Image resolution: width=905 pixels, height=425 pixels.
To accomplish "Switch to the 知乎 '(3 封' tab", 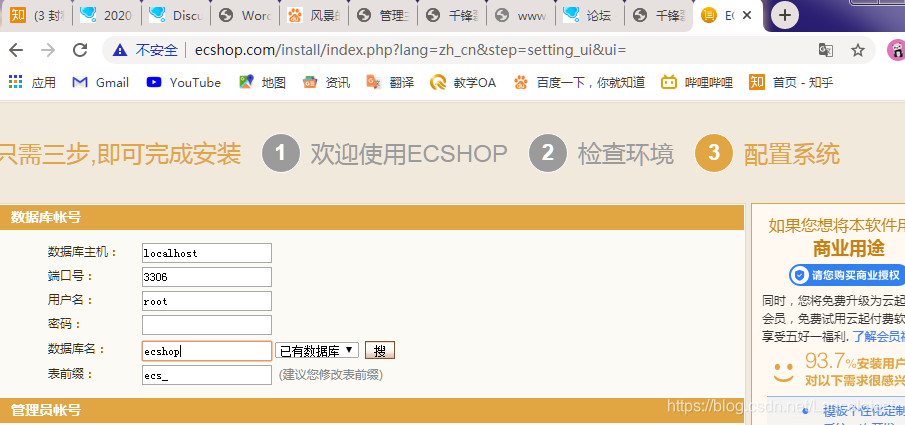I will (38, 16).
